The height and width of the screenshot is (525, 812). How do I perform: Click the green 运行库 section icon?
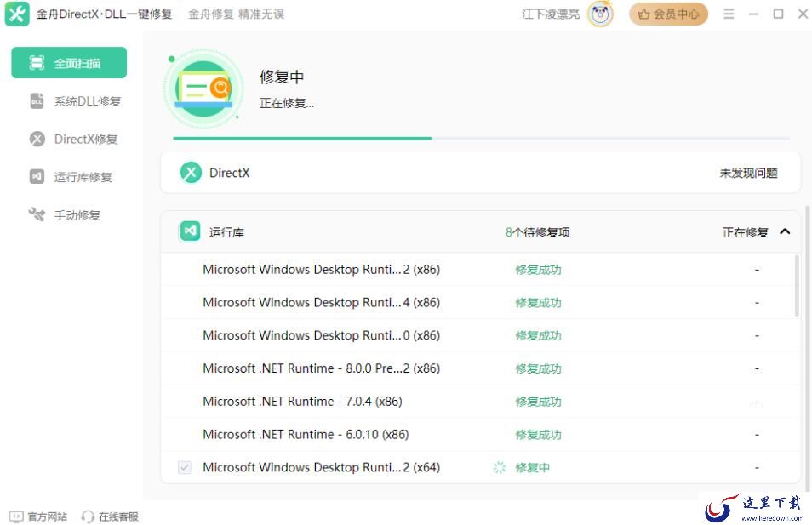[x=190, y=231]
